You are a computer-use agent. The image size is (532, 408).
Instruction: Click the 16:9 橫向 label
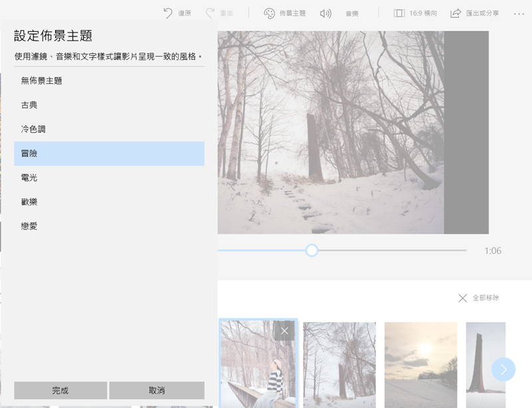[x=423, y=13]
